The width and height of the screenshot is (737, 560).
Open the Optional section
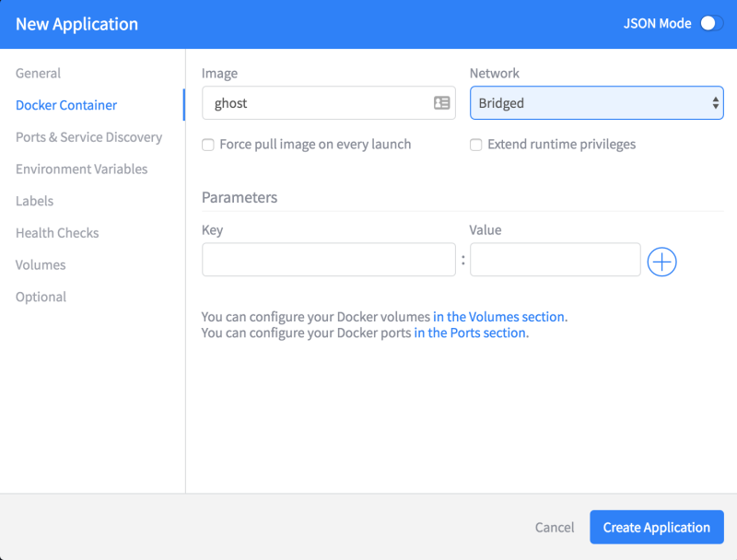(x=41, y=297)
